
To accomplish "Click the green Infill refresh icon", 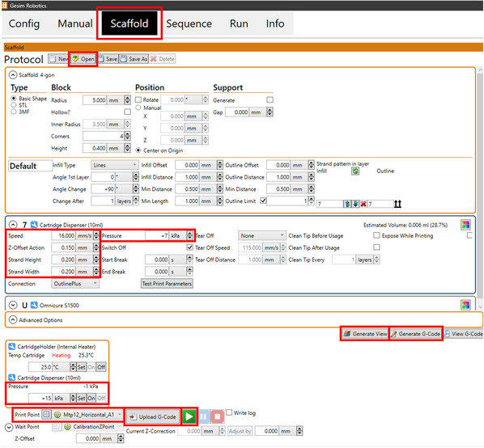I will pyautogui.click(x=355, y=171).
